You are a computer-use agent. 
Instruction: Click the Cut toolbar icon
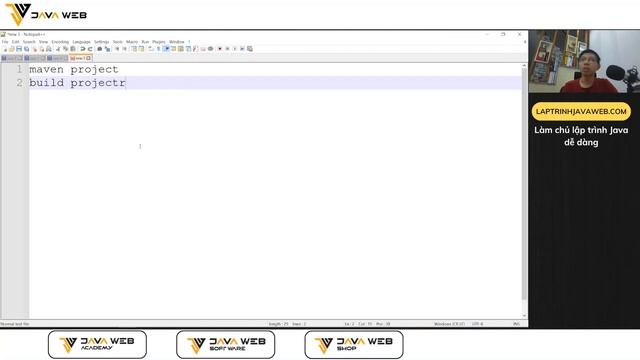coord(58,49)
